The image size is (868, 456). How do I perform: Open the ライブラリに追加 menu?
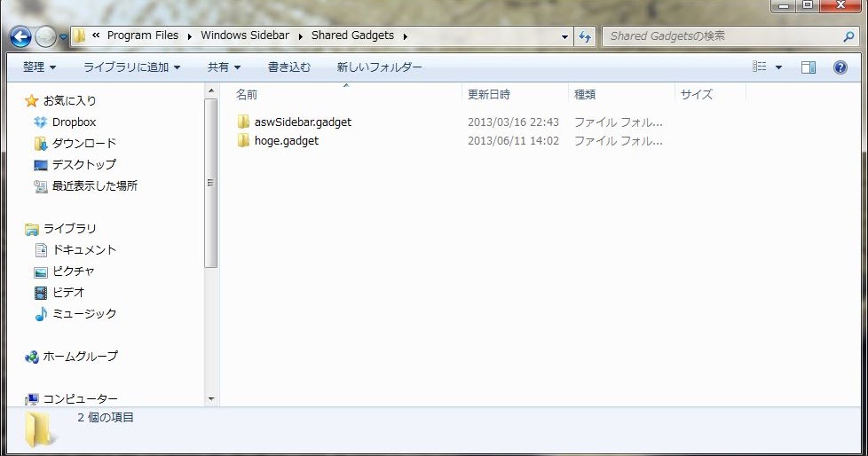(x=131, y=67)
